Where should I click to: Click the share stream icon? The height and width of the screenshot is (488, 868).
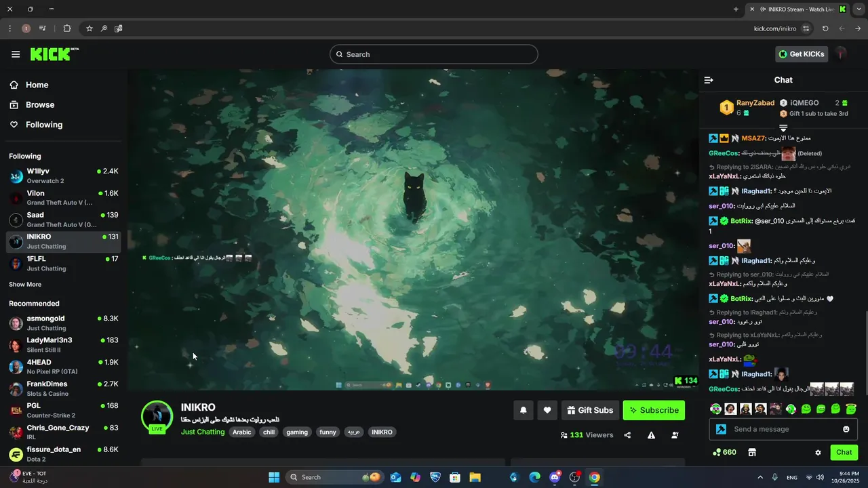(627, 435)
